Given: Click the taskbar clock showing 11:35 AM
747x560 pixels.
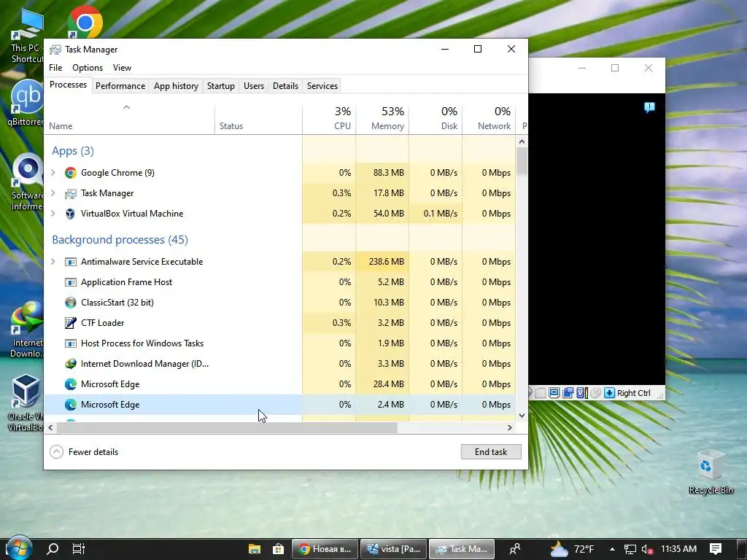Looking at the screenshot, I should coord(678,549).
